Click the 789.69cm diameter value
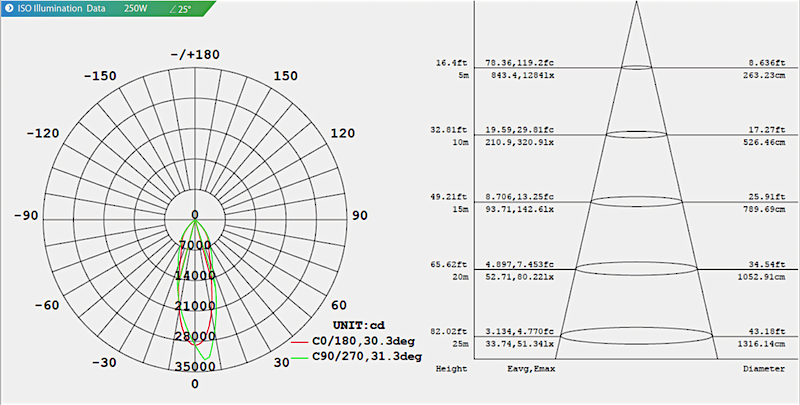Image resolution: width=800 pixels, height=405 pixels. pos(764,210)
